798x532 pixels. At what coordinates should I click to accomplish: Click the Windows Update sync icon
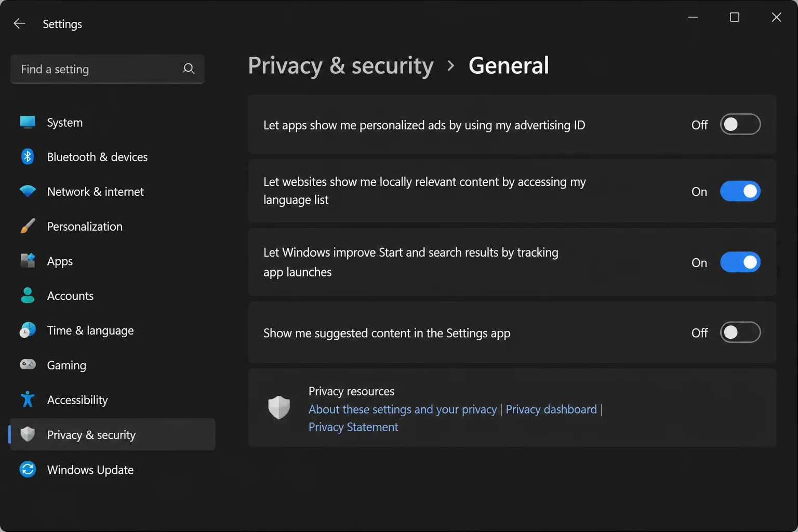(28, 469)
